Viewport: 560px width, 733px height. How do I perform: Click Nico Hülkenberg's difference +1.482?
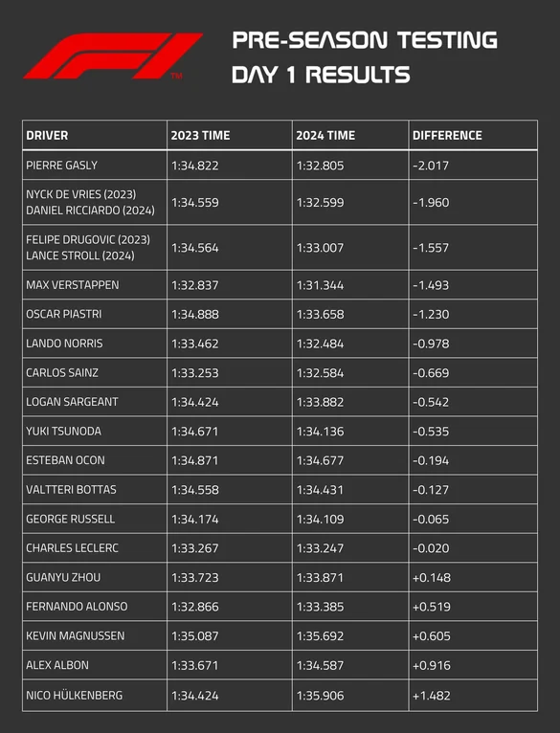tap(432, 695)
